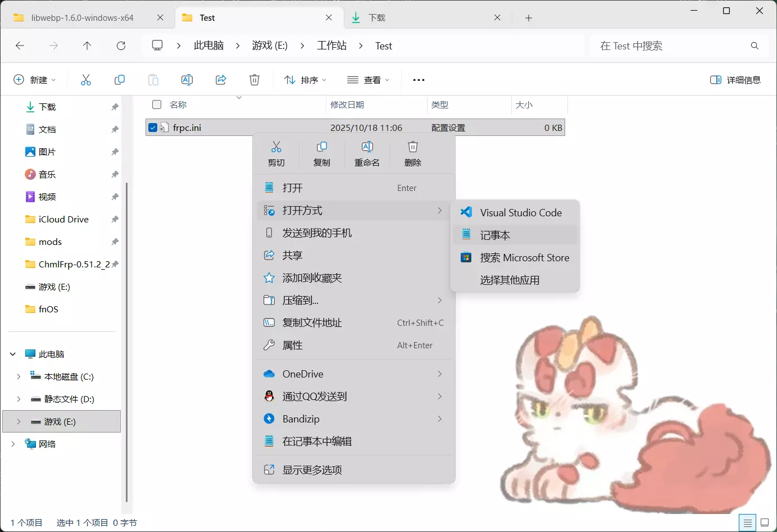Screen dimensions: 777x532
Task: Expand the 网络 tree node
Action: [x=13, y=444]
